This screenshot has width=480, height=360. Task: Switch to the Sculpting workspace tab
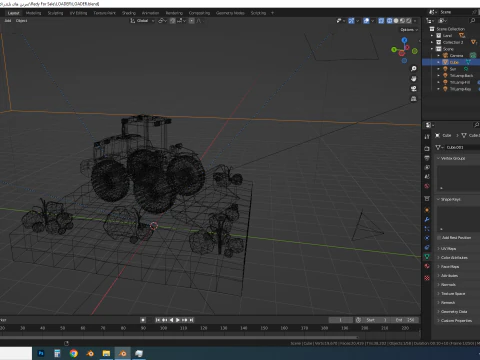point(55,13)
